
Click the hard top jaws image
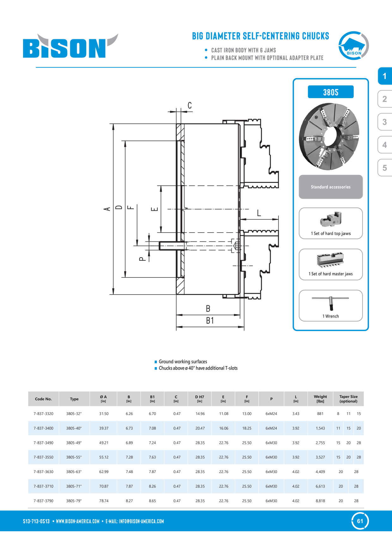point(331,219)
